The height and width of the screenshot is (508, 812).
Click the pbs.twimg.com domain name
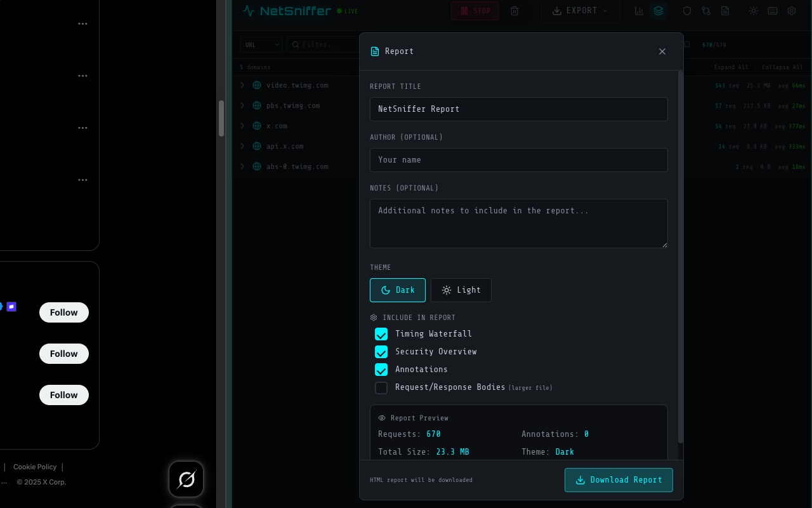coord(293,105)
